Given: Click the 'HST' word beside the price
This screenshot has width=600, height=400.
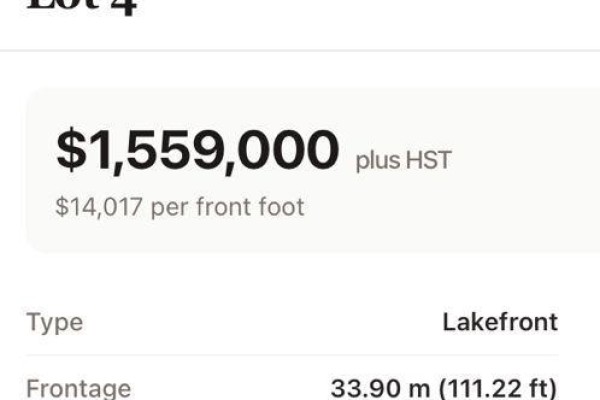Looking at the screenshot, I should (x=429, y=160).
